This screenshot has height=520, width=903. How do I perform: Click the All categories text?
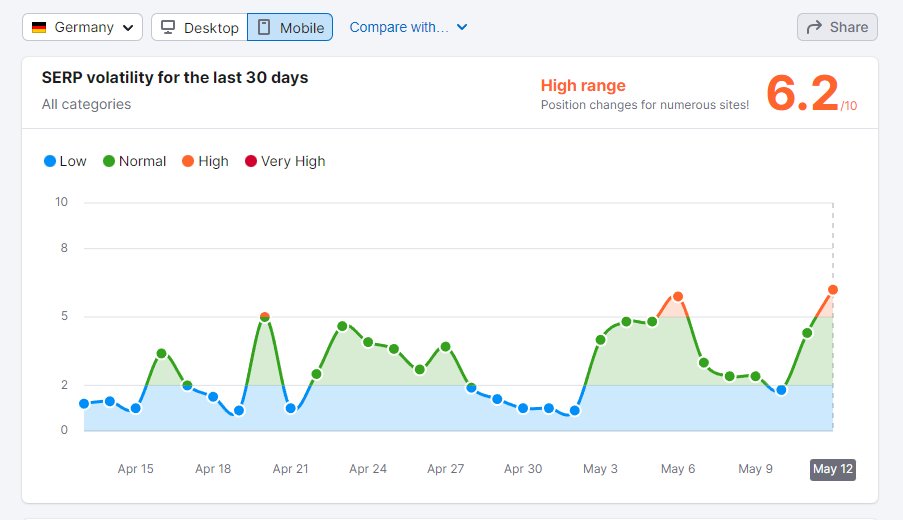[x=86, y=104]
